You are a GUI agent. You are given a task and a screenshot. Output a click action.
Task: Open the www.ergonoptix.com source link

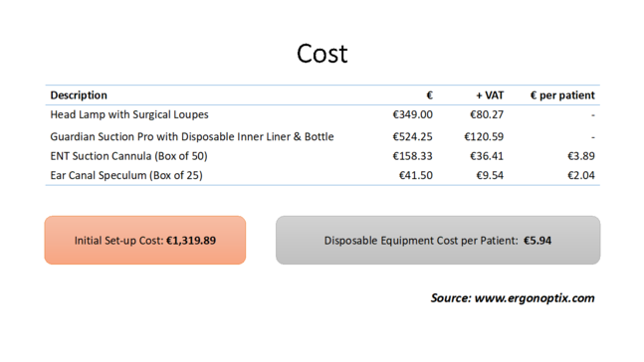[x=535, y=298]
